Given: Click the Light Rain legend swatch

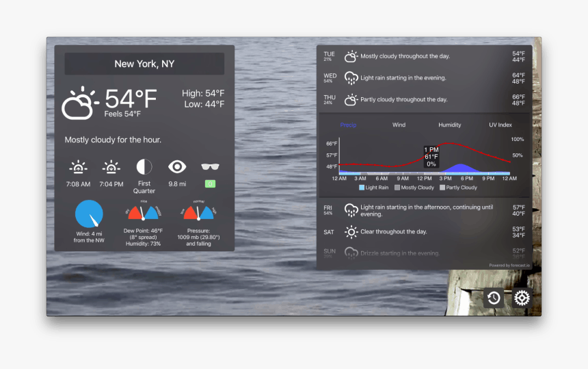Looking at the screenshot, I should pos(362,188).
